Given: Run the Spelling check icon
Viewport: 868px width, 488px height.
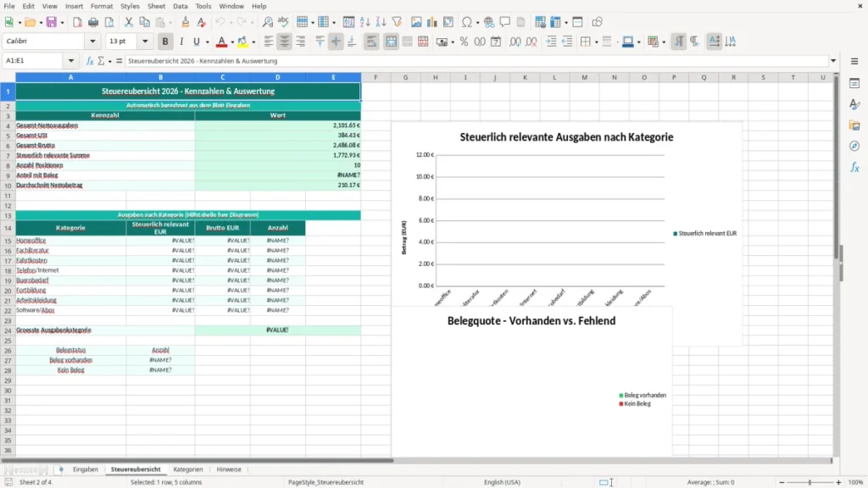Looking at the screenshot, I should pyautogui.click(x=283, y=22).
